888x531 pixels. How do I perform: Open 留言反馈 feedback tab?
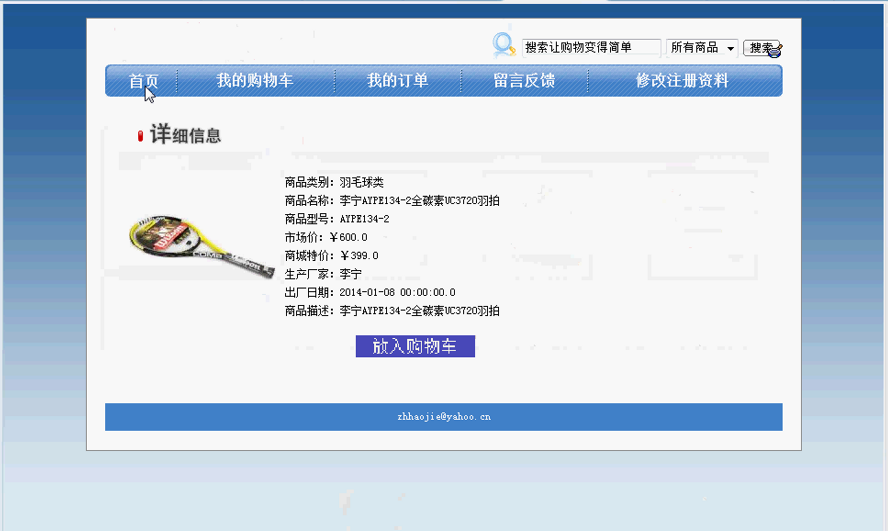tap(524, 80)
